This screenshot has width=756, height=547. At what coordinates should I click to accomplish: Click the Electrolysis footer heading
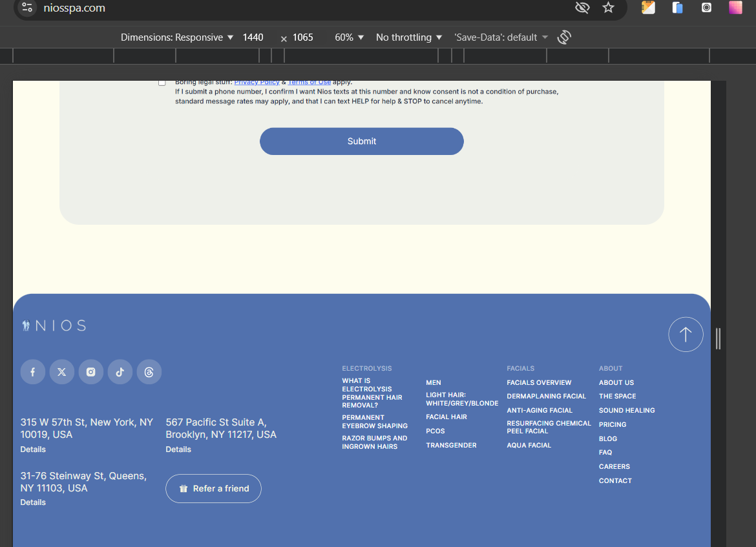click(367, 368)
